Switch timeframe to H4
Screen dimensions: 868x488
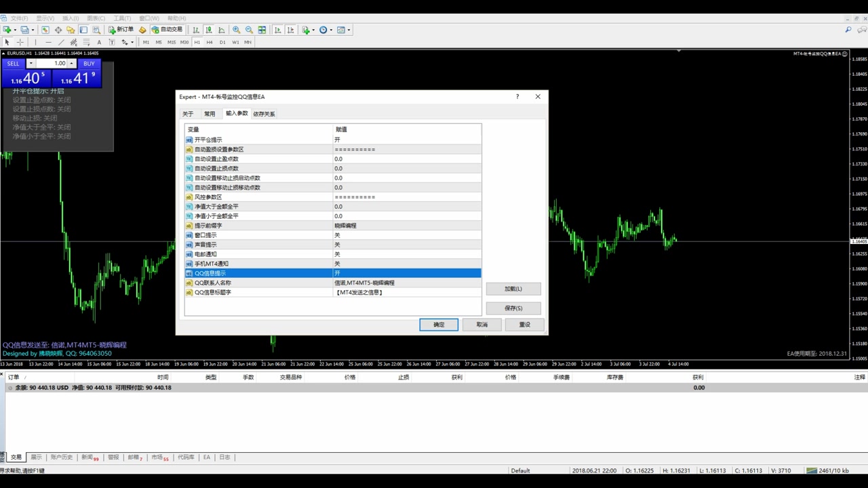210,42
